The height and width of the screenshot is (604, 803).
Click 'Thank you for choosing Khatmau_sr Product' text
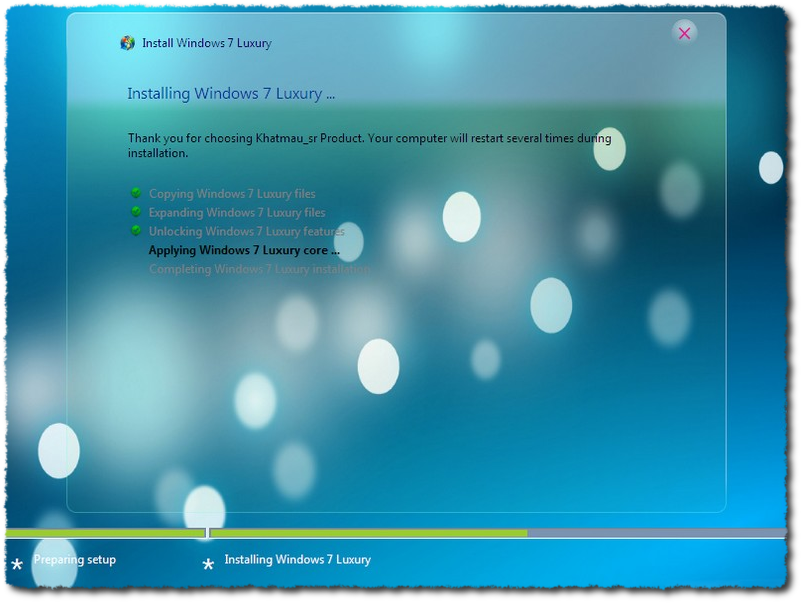(x=245, y=138)
